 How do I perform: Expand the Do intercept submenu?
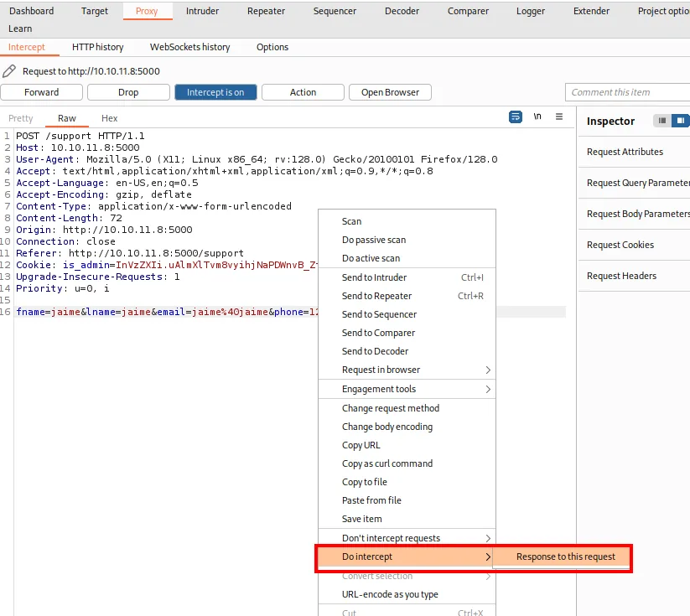tap(405, 556)
